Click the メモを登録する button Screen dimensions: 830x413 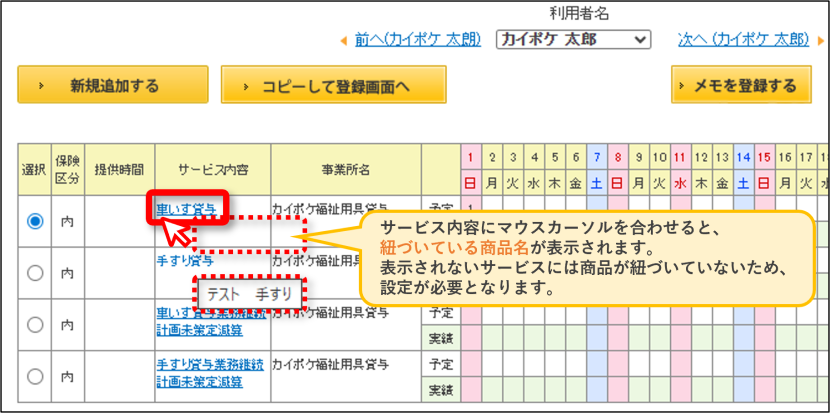click(741, 85)
